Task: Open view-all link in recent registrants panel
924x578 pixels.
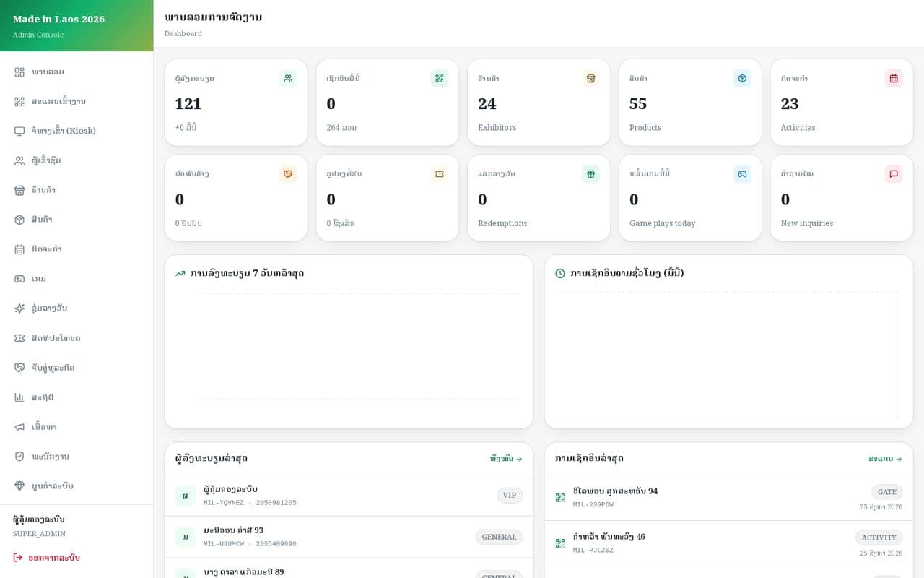Action: coord(506,459)
